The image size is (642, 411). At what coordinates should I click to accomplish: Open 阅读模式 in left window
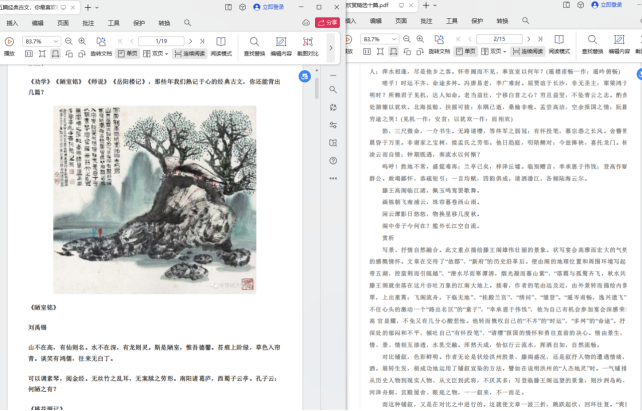click(221, 46)
